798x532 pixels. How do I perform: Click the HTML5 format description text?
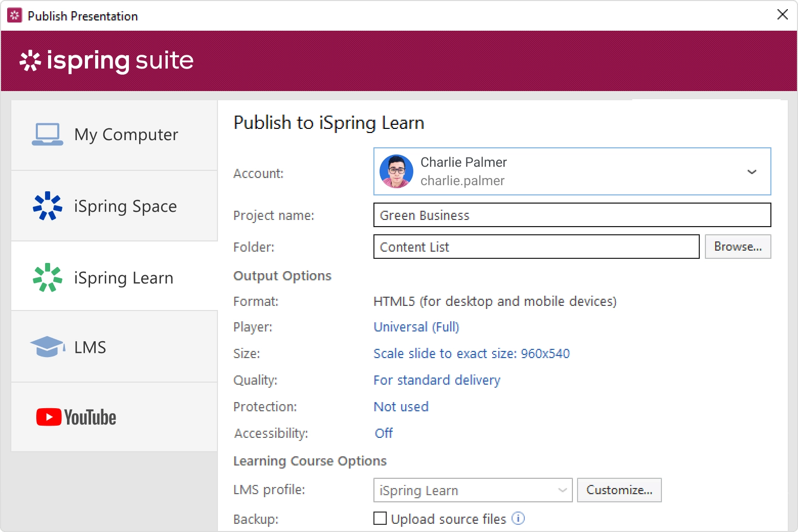(495, 301)
